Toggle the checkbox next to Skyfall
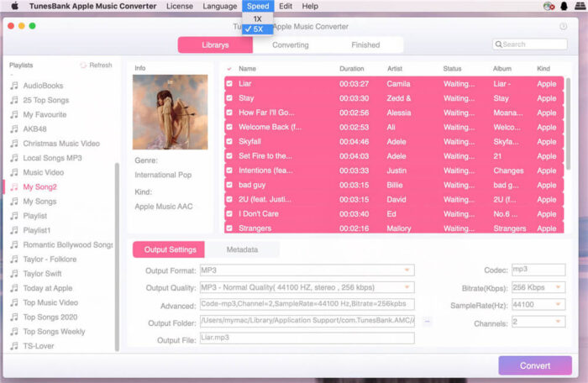The width and height of the screenshot is (588, 383). click(229, 142)
